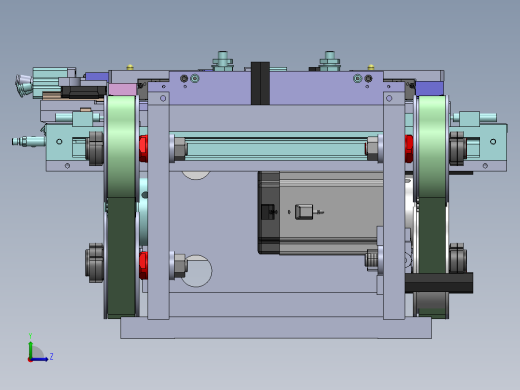Screen dimensions: 520x390
Task: Select the black horizontal bar beside right wheel
Action: (x=439, y=283)
